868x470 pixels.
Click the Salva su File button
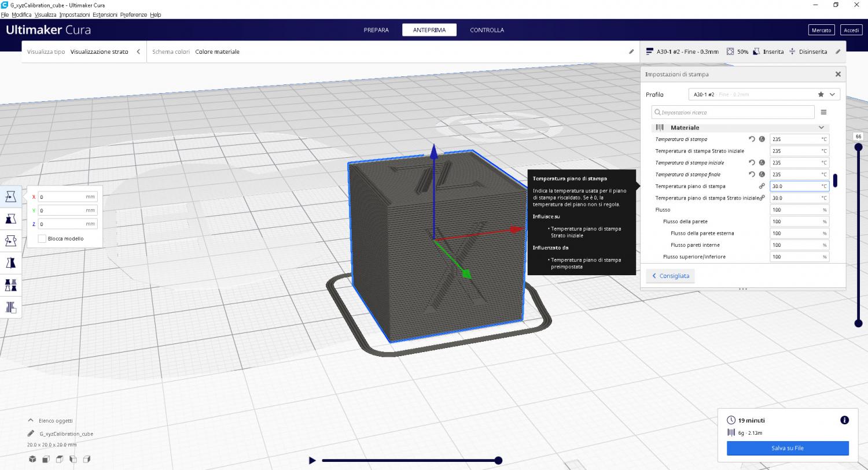788,448
